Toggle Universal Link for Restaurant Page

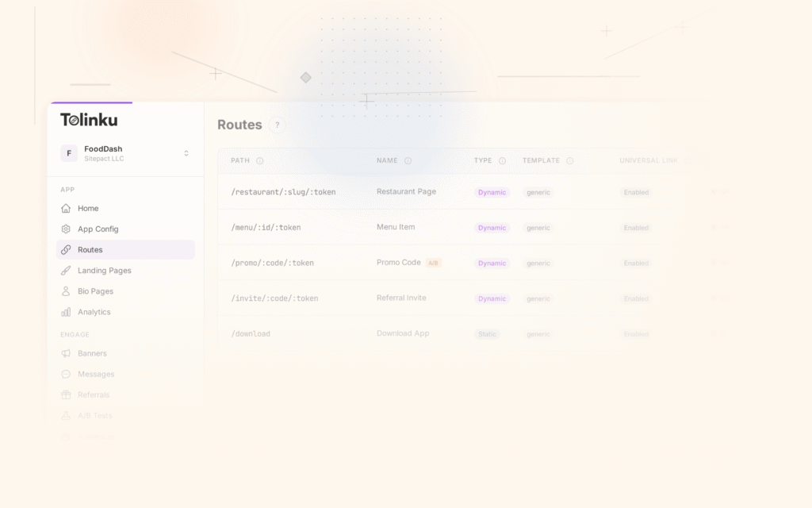coord(635,192)
